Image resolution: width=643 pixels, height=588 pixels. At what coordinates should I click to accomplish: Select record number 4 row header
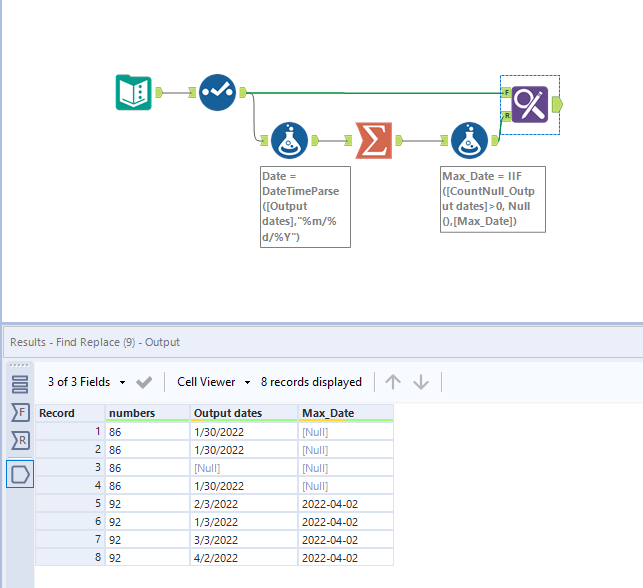70,486
